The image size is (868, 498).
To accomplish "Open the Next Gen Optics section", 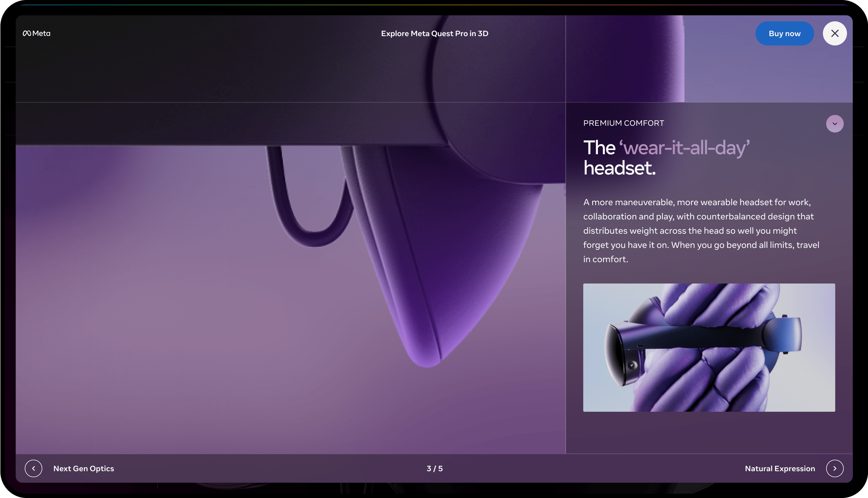I will (x=84, y=468).
